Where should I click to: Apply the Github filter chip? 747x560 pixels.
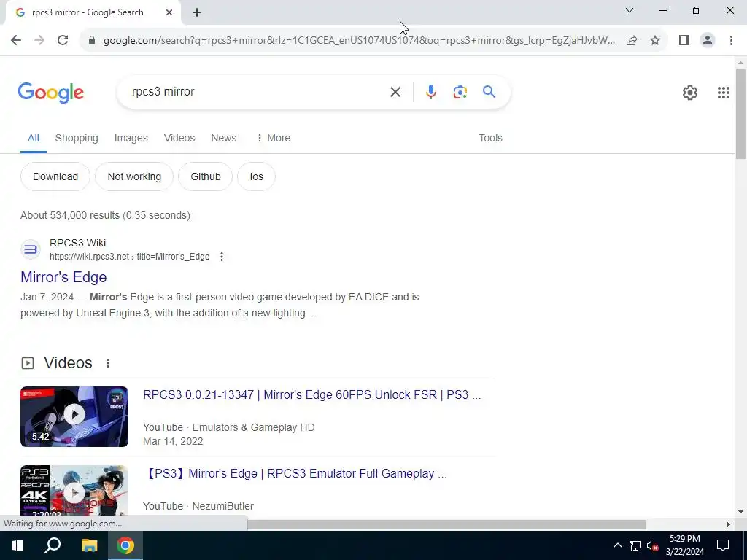click(x=205, y=176)
